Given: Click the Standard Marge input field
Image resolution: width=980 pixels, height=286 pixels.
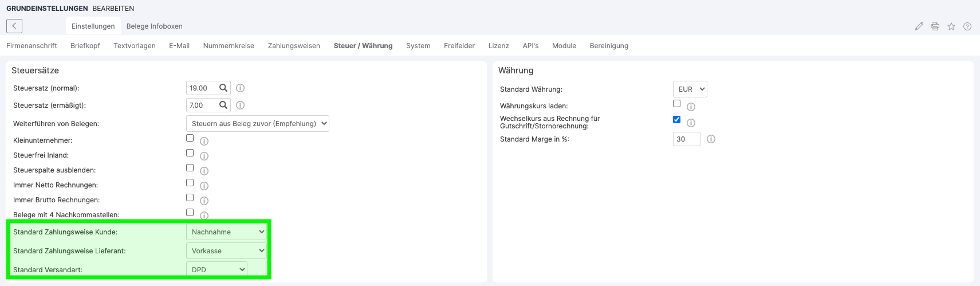Looking at the screenshot, I should click(x=686, y=139).
